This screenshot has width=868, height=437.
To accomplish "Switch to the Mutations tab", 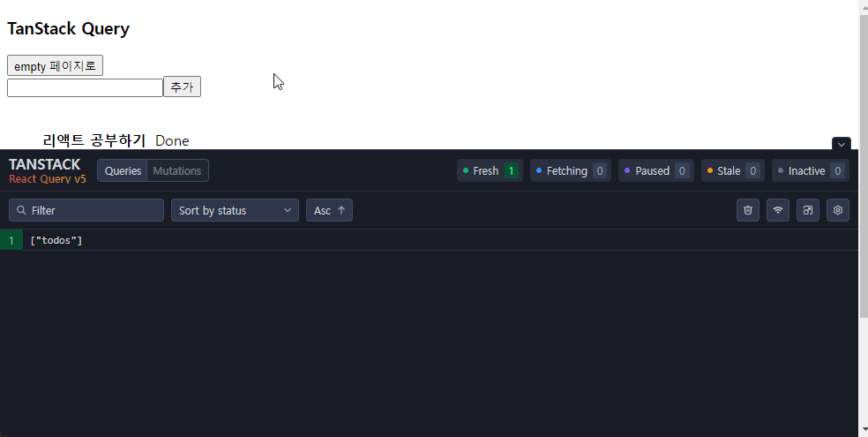I will (x=177, y=170).
